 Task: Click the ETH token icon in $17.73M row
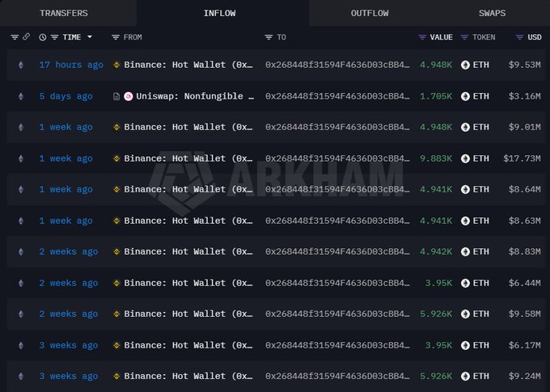[x=465, y=158]
